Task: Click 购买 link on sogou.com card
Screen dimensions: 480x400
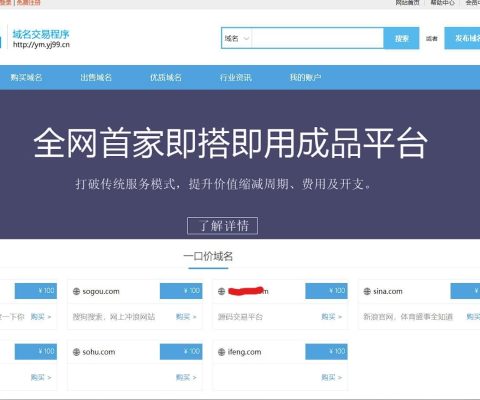Action: click(x=186, y=317)
